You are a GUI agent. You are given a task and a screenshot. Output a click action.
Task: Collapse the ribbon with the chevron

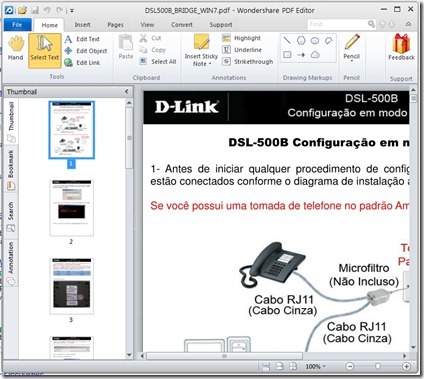click(x=408, y=24)
